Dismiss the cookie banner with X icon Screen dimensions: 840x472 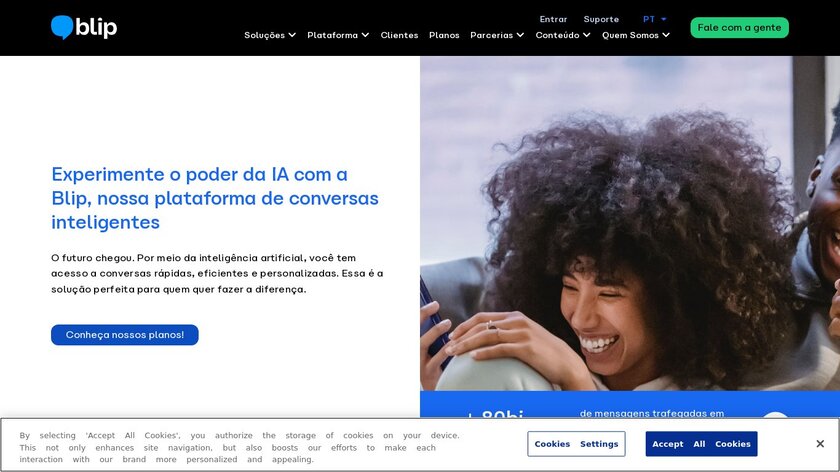[820, 444]
